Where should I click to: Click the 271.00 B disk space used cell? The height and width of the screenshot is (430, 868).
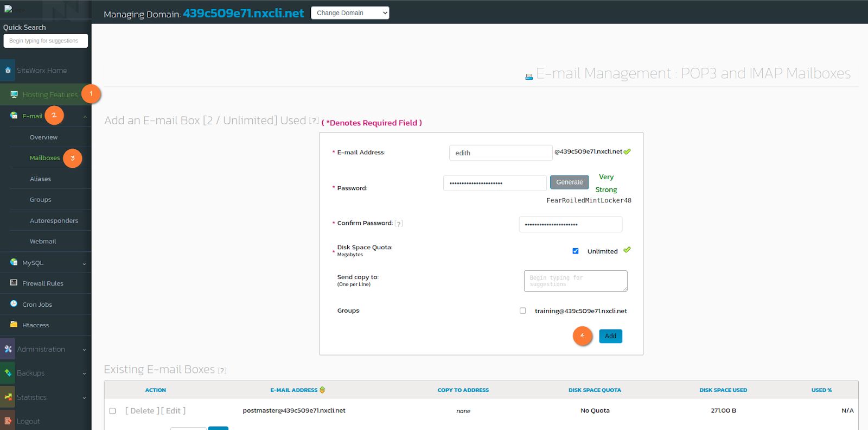[723, 410]
